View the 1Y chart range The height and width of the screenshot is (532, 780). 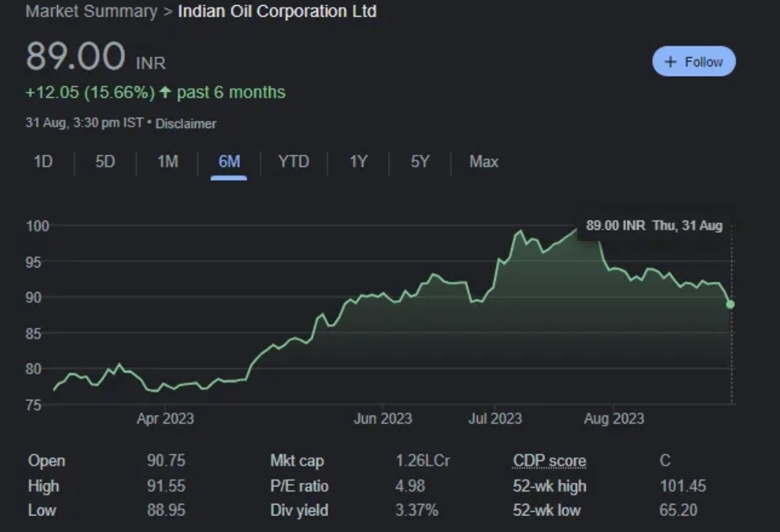[358, 162]
